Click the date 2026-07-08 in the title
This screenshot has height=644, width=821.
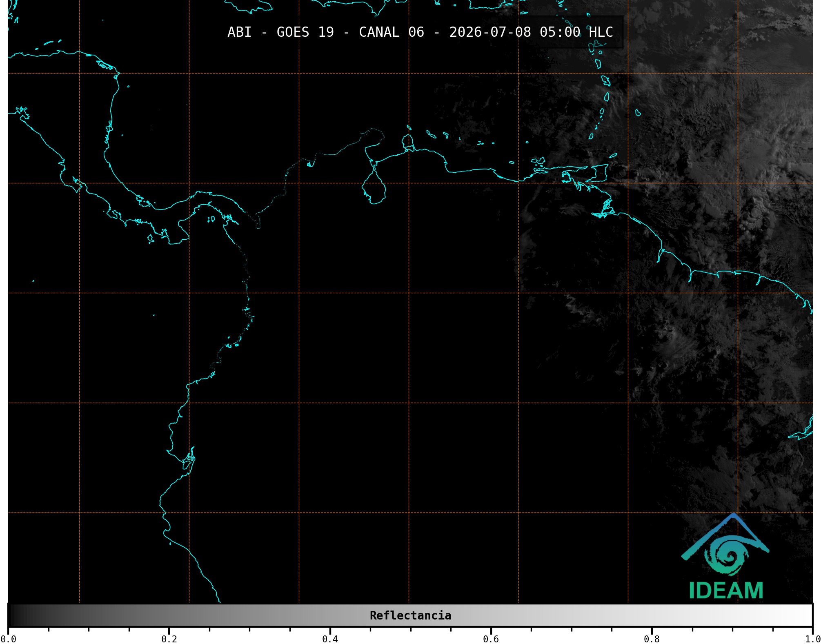(x=490, y=32)
